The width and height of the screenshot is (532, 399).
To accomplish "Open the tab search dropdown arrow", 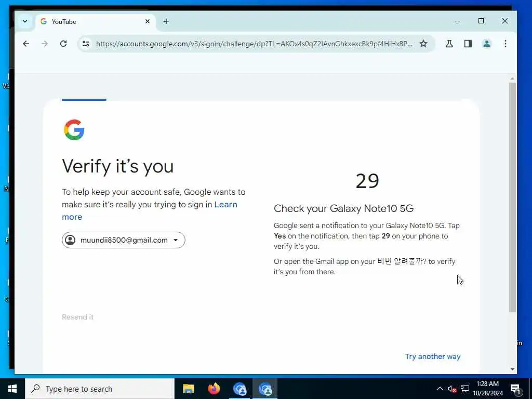I will coord(25,21).
